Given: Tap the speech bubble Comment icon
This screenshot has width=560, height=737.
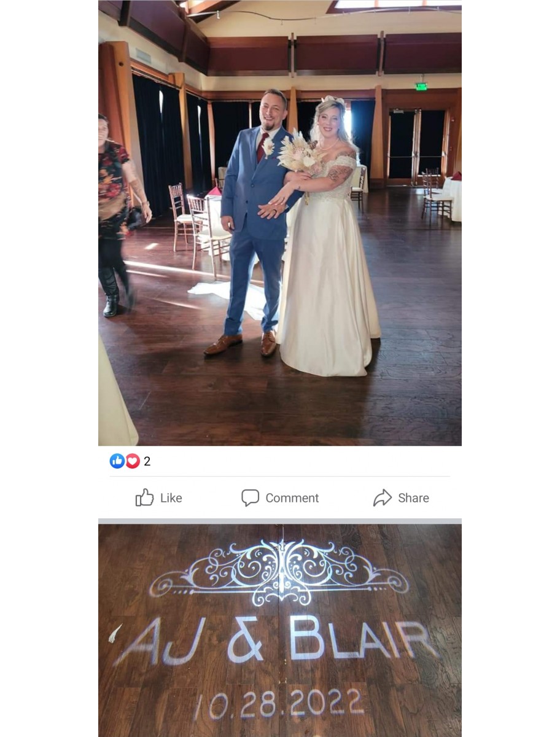Looking at the screenshot, I should click(250, 497).
